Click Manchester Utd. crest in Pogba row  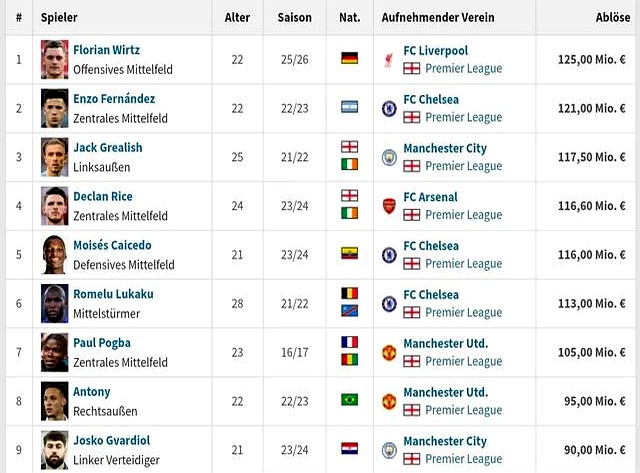[389, 353]
